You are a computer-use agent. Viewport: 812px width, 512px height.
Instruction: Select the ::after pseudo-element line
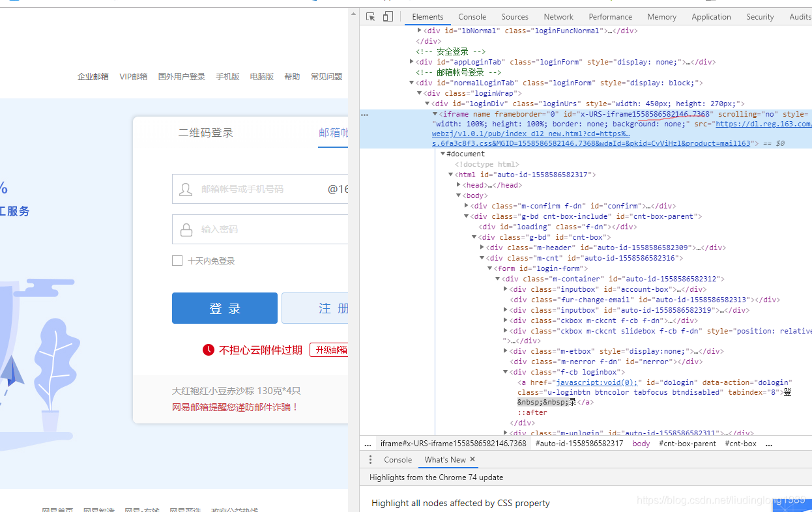pos(531,412)
